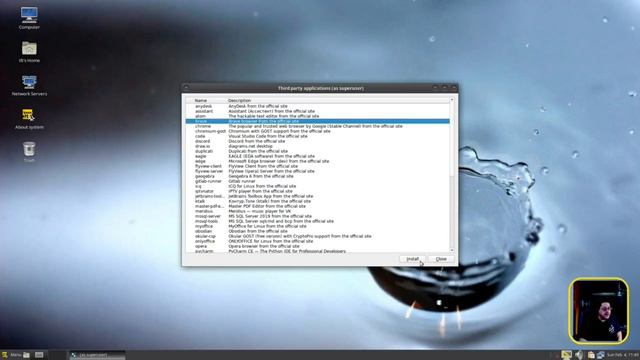This screenshot has width=640, height=360.
Task: Open the Menu button on the taskbar
Action: (x=12, y=355)
